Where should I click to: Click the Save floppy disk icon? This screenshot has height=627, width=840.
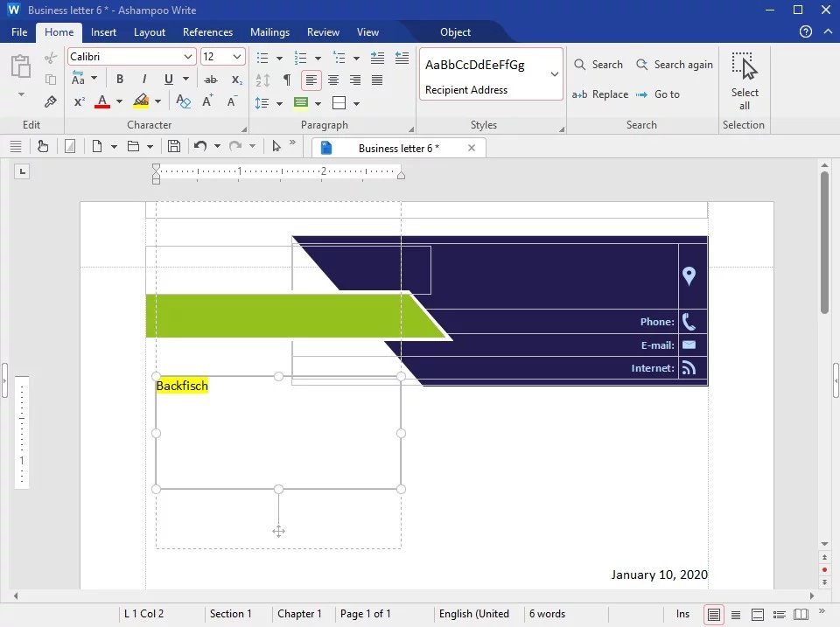(x=174, y=147)
